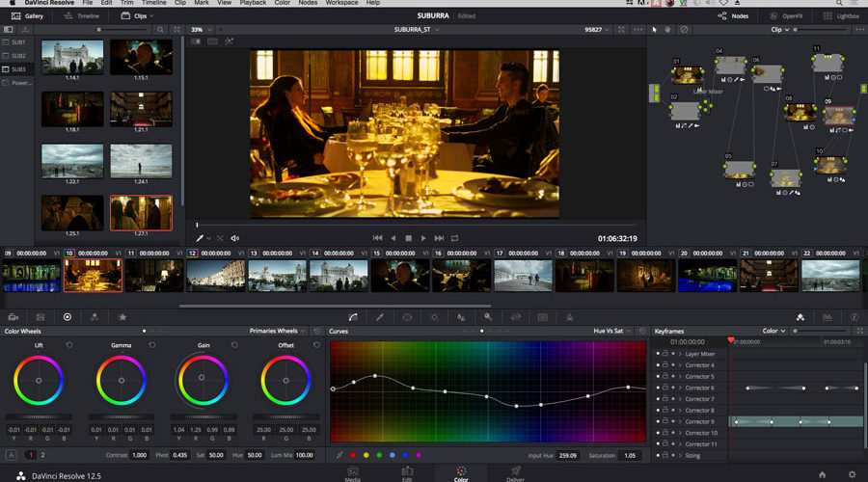Open the OpenFX panel button
Viewport: 868px width, 482px height.
coord(785,16)
